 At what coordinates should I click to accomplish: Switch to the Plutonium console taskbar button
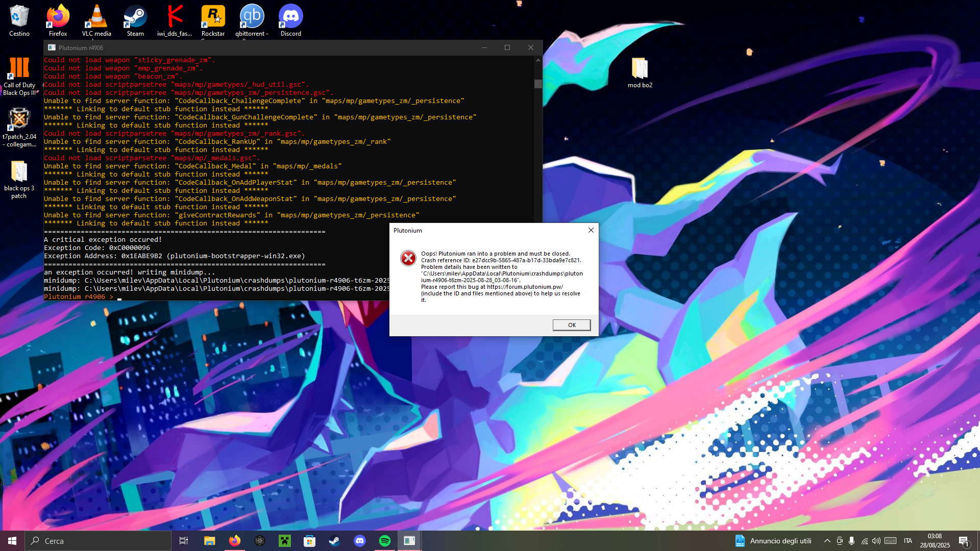tap(409, 541)
